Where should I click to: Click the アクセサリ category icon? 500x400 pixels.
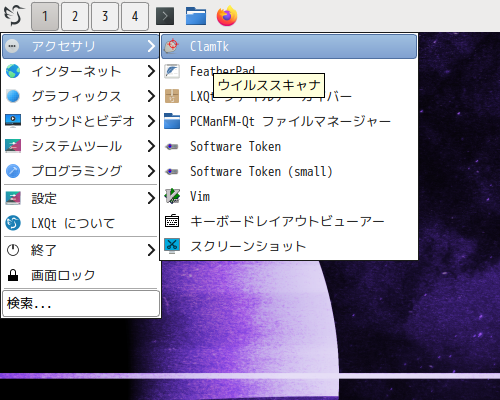[13, 46]
